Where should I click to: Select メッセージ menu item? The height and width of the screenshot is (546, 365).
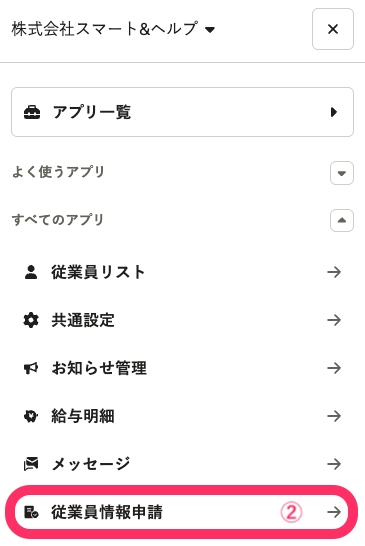click(182, 464)
